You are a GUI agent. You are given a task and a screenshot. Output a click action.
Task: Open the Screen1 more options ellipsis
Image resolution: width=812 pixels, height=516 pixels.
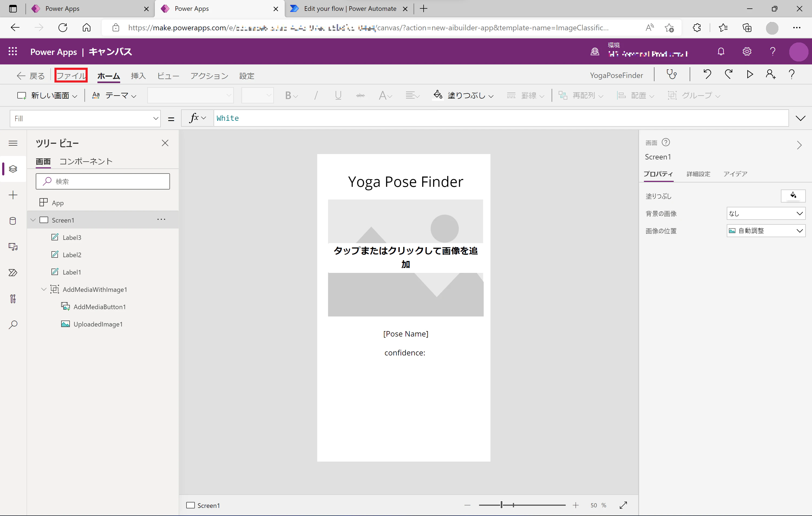coord(161,220)
